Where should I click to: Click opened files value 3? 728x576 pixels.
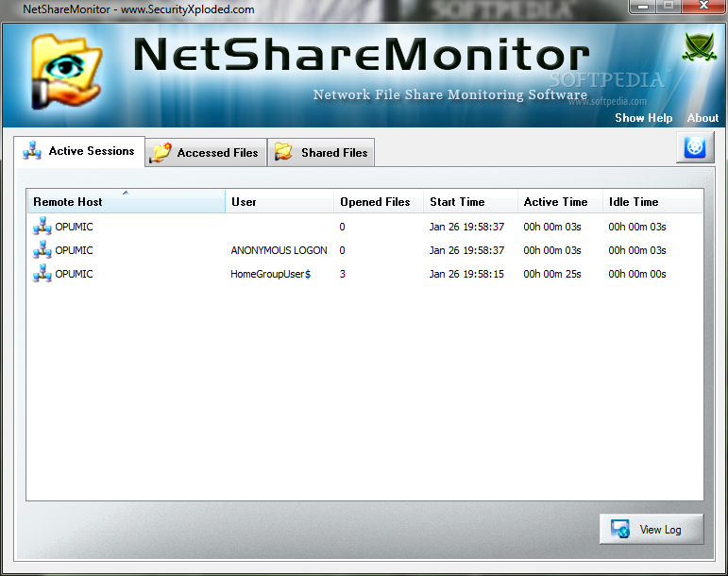point(342,274)
